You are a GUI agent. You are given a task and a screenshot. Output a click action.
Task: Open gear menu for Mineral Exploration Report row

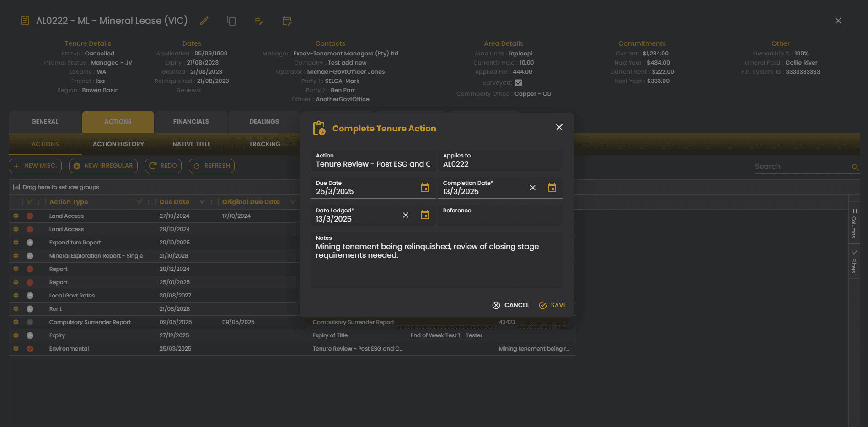click(16, 256)
